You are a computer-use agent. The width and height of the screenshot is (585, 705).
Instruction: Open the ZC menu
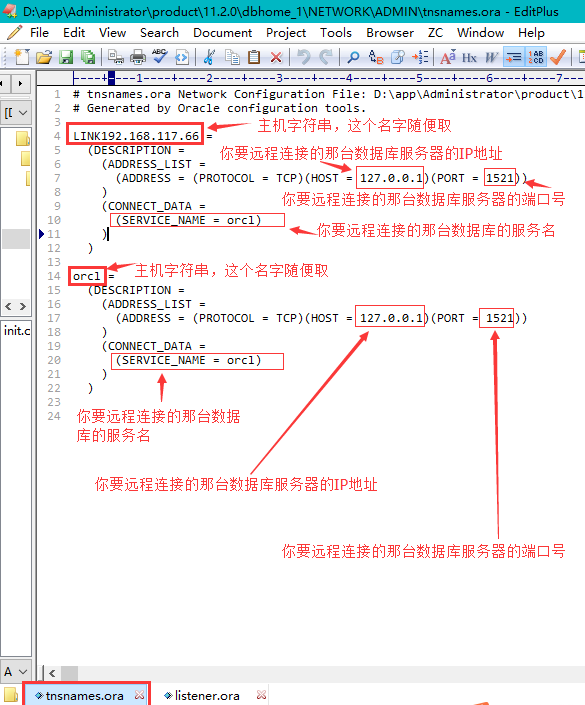coord(435,33)
